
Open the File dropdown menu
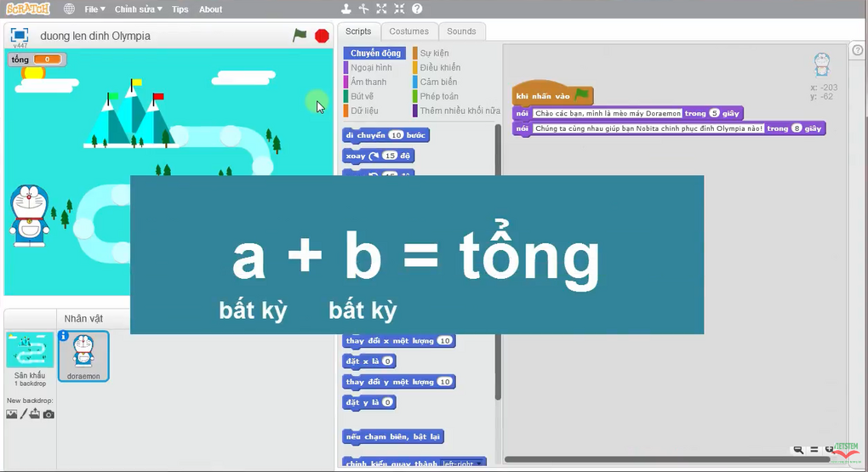click(94, 9)
